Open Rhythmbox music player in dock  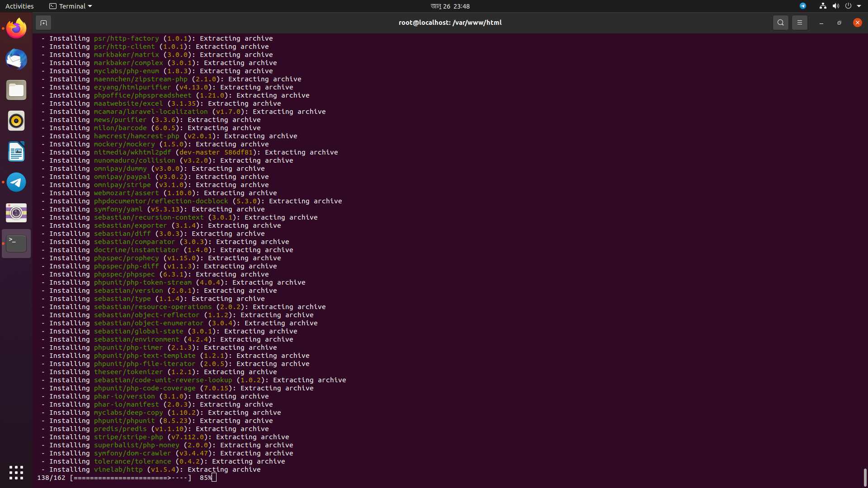(x=16, y=121)
